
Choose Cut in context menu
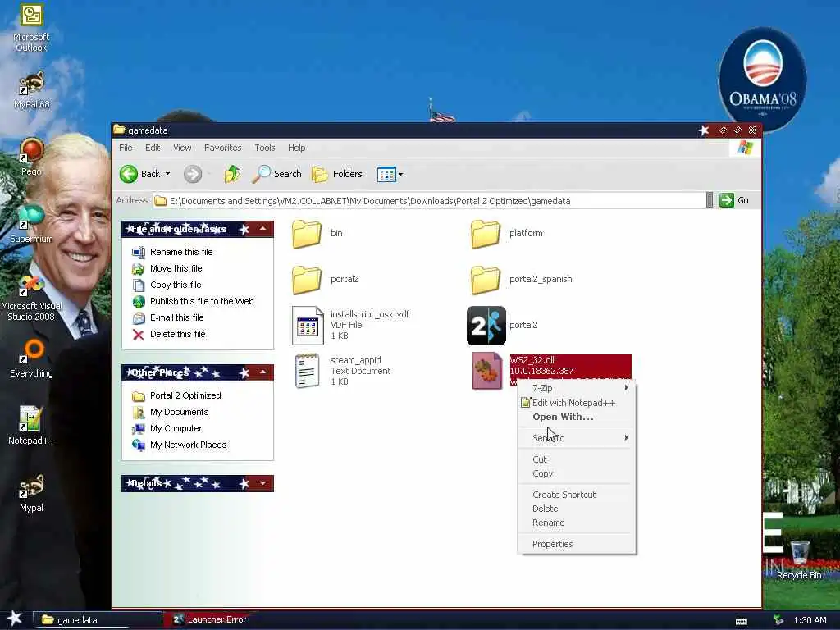[577, 459]
